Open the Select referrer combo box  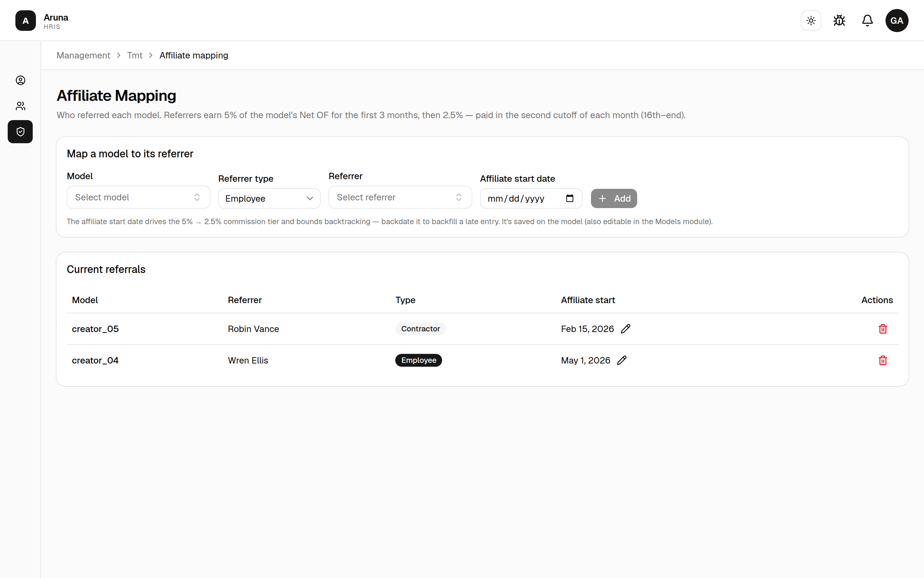tap(400, 197)
